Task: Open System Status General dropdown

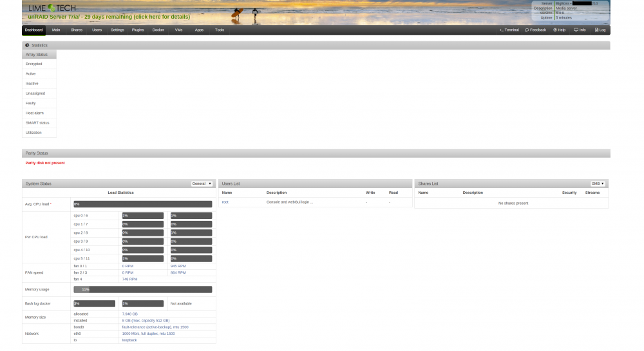Action: tap(202, 184)
